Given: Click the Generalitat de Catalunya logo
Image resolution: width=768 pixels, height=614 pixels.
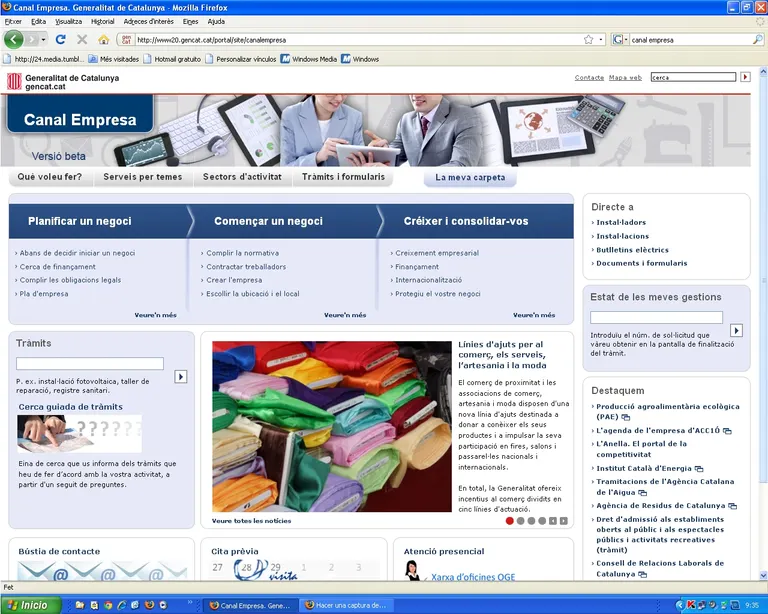Looking at the screenshot, I should pyautogui.click(x=63, y=82).
